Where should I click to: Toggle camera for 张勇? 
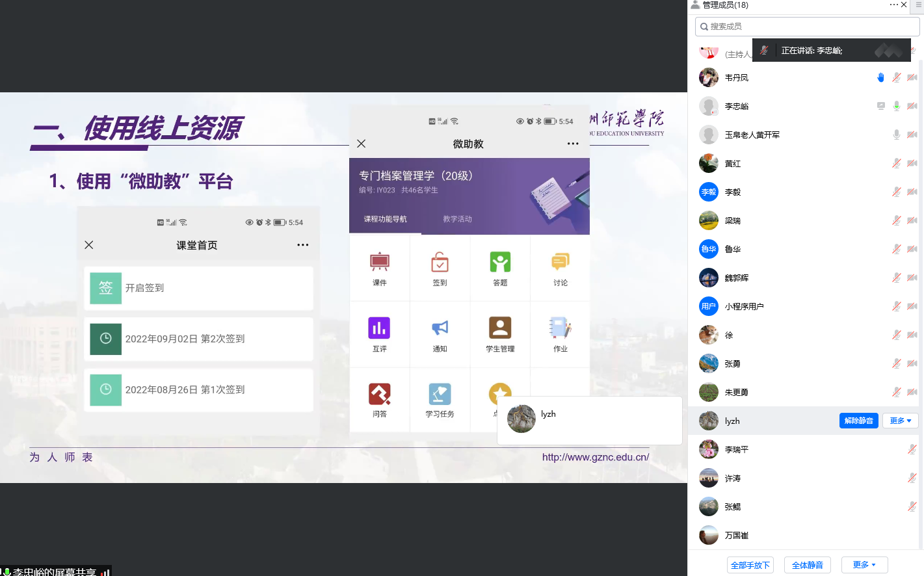[x=912, y=363]
